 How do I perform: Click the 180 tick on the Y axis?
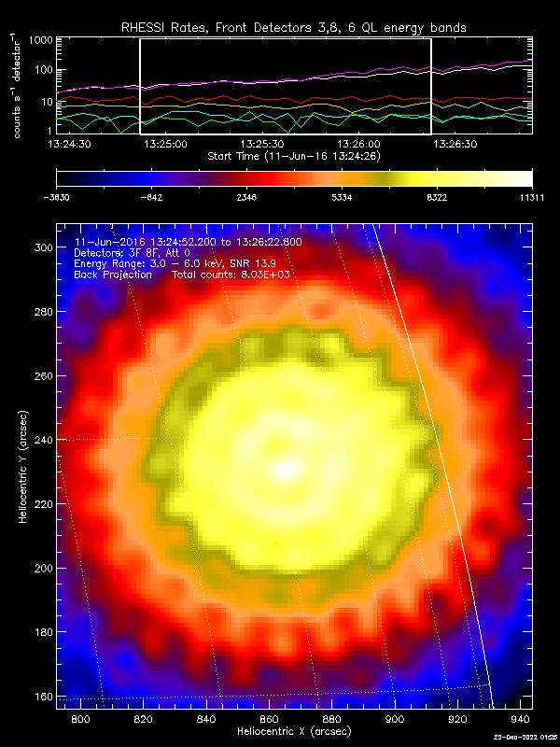44,632
